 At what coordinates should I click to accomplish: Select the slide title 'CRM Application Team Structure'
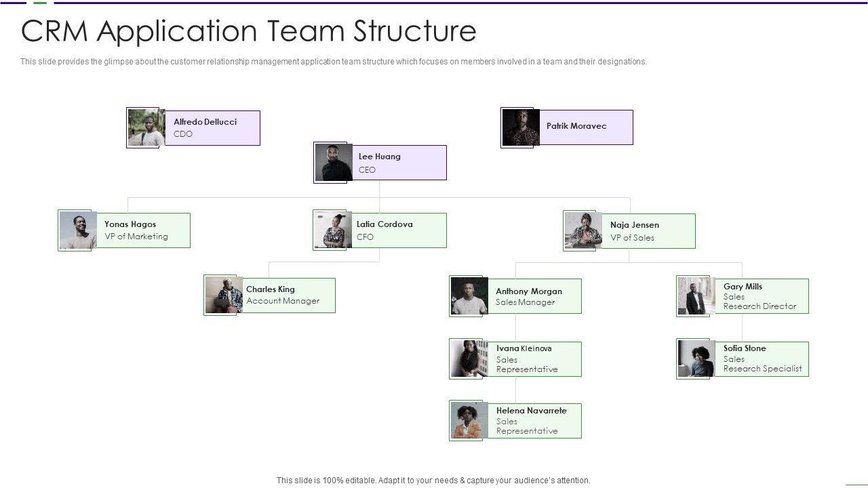pos(249,31)
